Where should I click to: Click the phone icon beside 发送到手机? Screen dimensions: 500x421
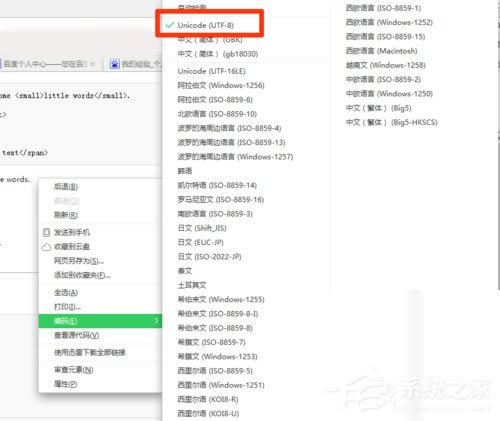47,232
